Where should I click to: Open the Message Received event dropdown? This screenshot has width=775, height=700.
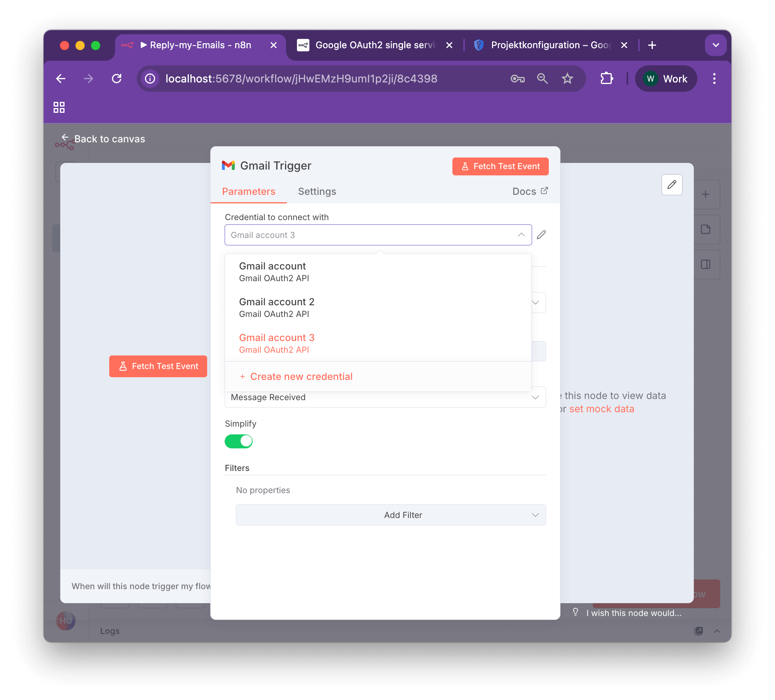[x=385, y=397]
